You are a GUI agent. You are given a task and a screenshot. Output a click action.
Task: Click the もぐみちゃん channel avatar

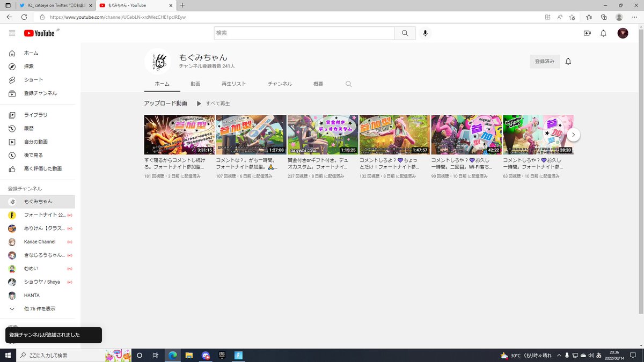[158, 62]
